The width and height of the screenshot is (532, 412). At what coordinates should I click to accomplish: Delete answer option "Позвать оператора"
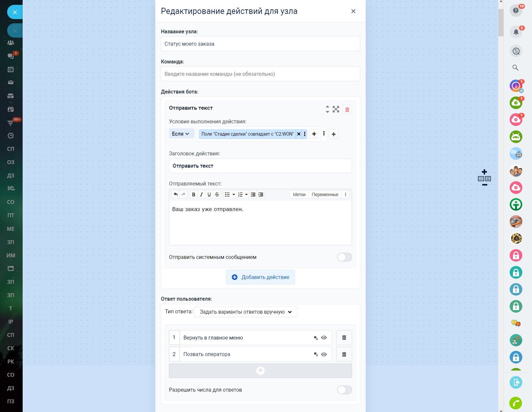click(x=344, y=354)
